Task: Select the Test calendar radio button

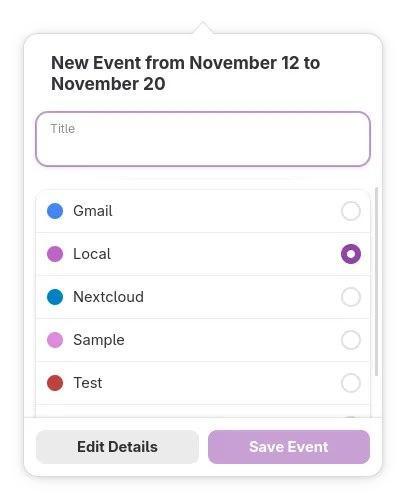Action: coord(351,383)
